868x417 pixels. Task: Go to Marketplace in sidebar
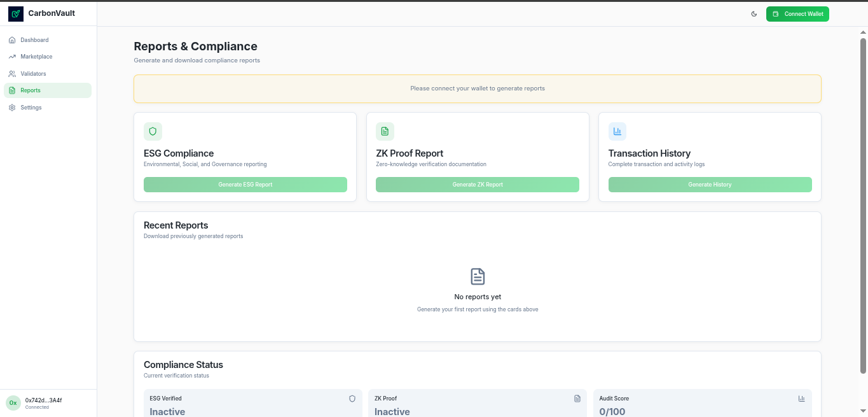pos(36,57)
